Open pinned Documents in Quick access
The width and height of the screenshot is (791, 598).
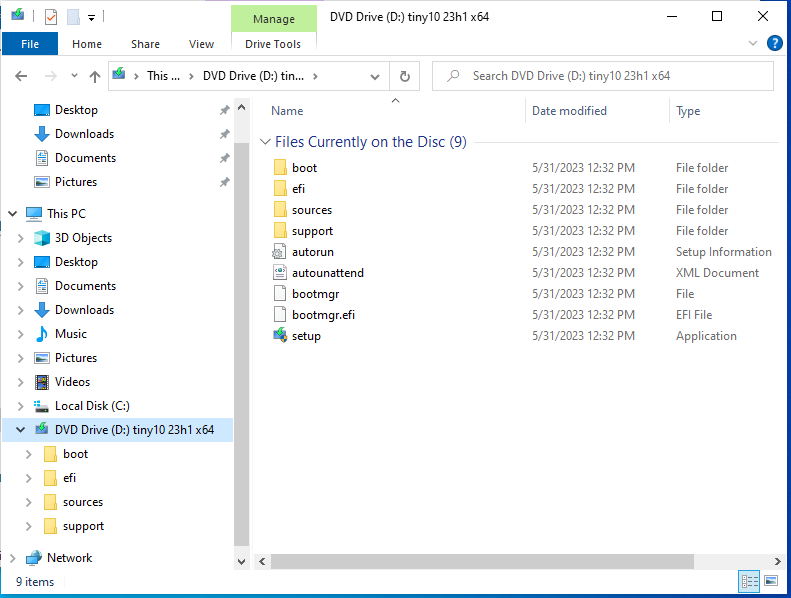click(85, 158)
